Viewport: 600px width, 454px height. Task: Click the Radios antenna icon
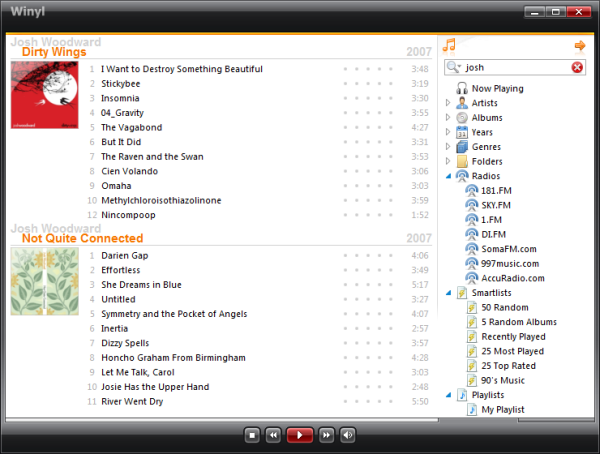tap(462, 176)
